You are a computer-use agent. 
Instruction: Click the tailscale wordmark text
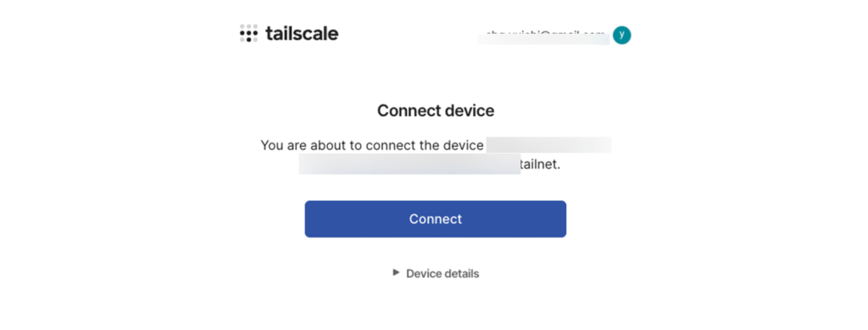(x=302, y=34)
